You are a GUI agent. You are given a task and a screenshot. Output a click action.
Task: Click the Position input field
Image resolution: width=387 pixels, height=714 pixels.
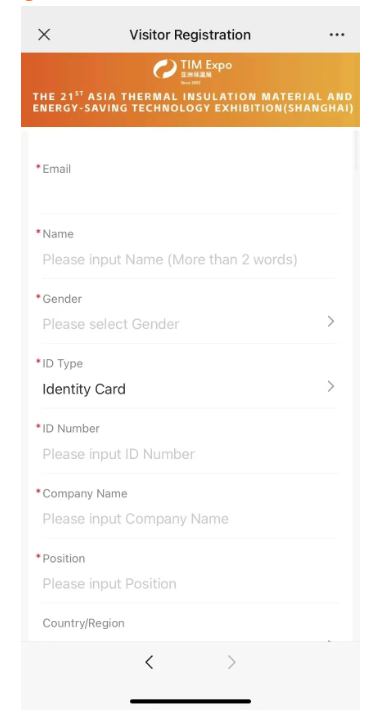tap(190, 584)
